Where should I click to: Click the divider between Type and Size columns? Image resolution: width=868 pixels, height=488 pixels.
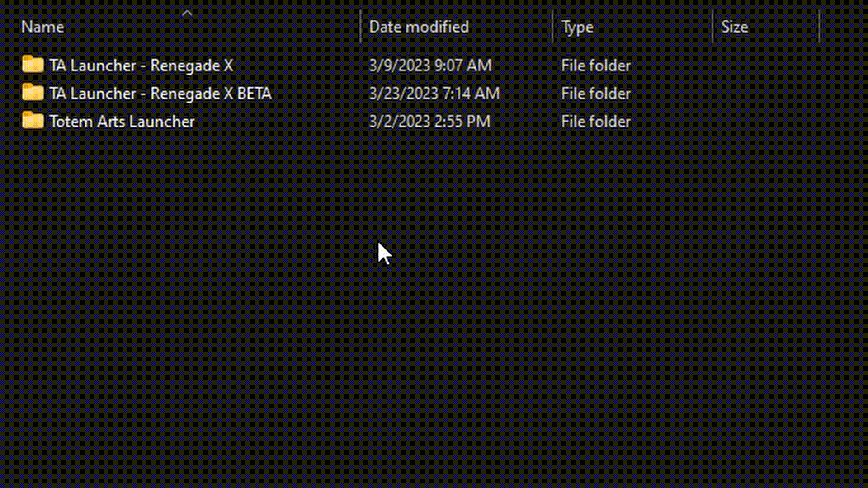(712, 27)
